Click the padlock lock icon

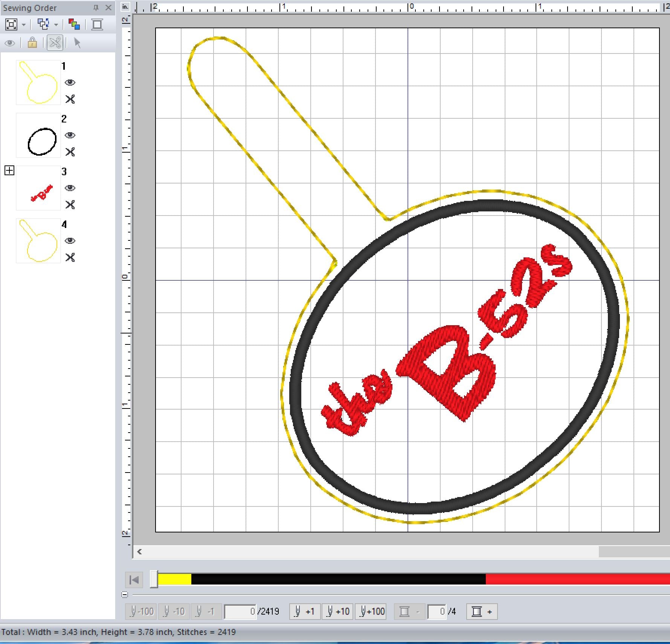[32, 43]
